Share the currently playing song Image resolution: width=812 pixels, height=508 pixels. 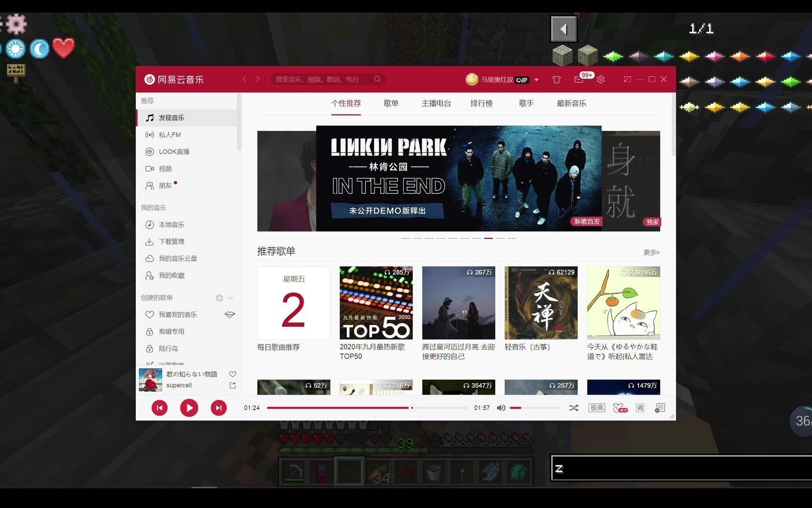click(233, 385)
